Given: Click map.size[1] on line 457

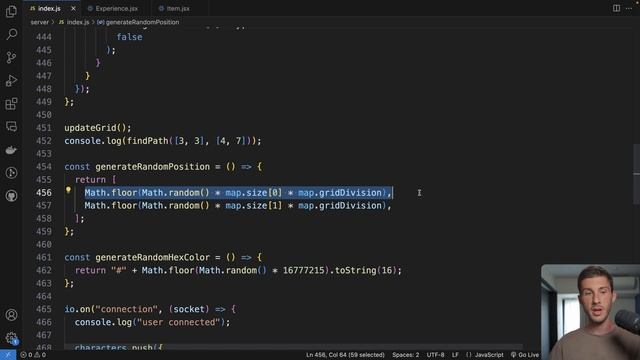Looking at the screenshot, I should click(x=253, y=206).
